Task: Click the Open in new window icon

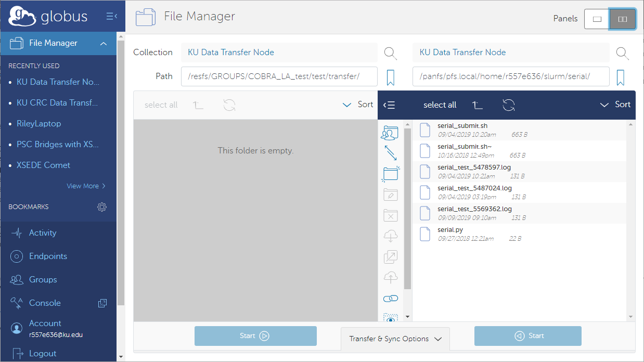Action: (x=390, y=257)
